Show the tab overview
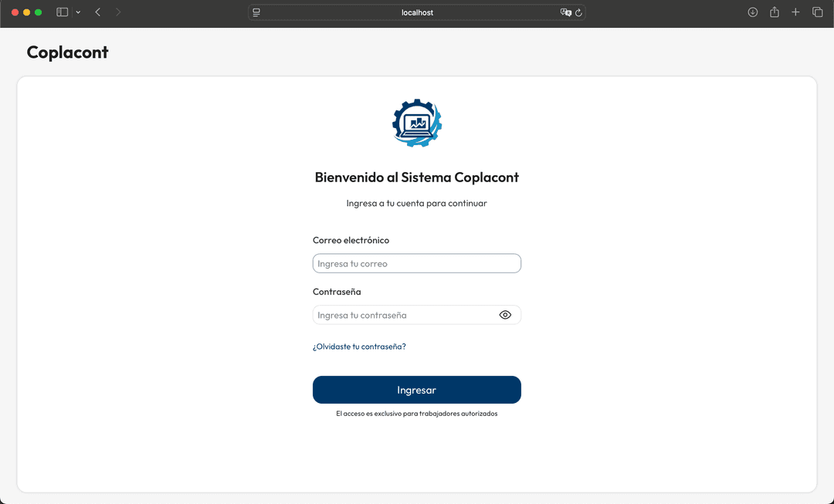This screenshot has height=504, width=834. (817, 12)
